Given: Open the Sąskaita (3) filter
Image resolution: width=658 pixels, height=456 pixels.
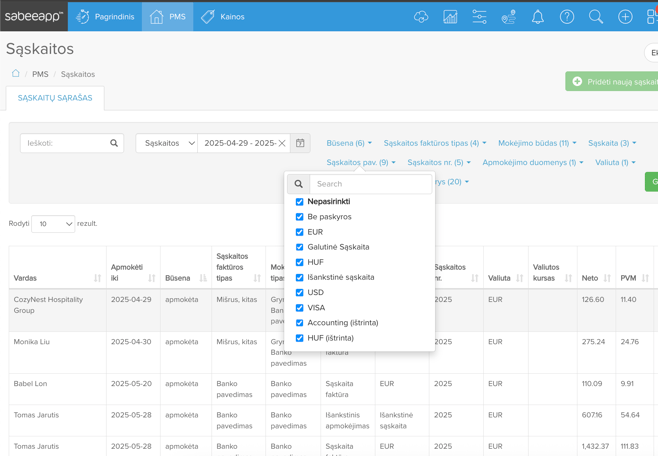Looking at the screenshot, I should click(x=612, y=143).
